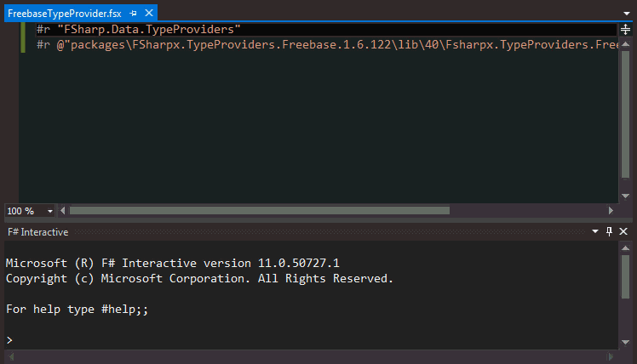The height and width of the screenshot is (364, 637).
Task: Click F# Interactive horizontal scroll left arrow
Action: (11, 356)
